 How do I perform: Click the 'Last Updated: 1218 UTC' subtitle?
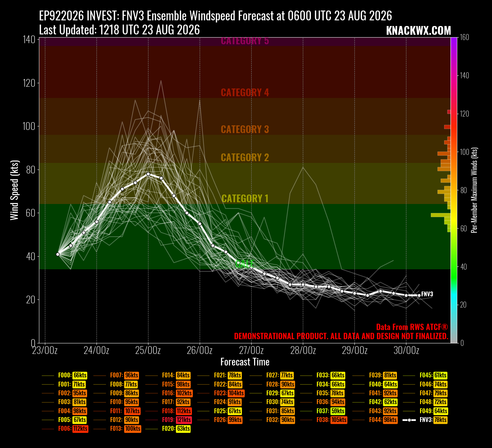119,30
